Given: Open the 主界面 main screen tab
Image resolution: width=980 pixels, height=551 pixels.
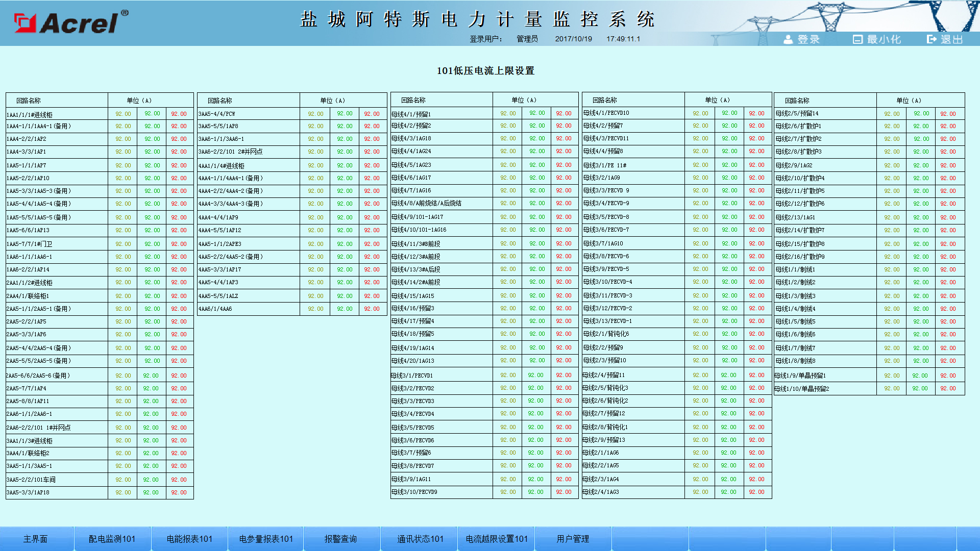Looking at the screenshot, I should tap(36, 539).
